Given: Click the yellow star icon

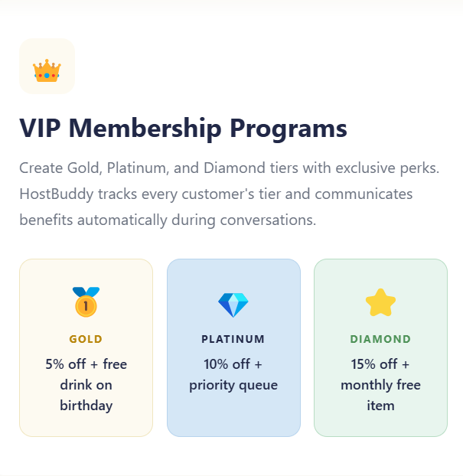Looking at the screenshot, I should coord(380,303).
